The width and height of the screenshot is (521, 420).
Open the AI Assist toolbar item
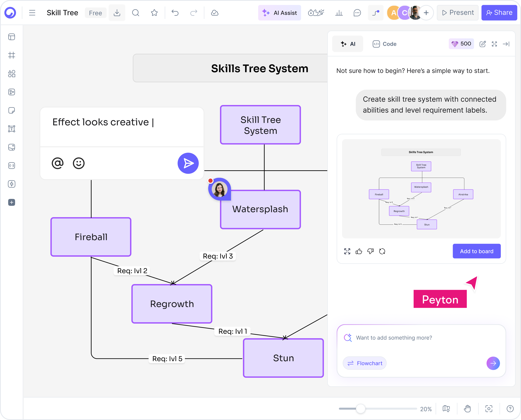click(x=279, y=13)
